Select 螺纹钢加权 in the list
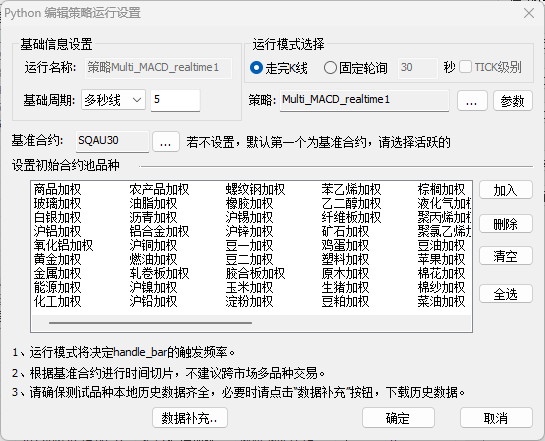The image size is (545, 441). [x=255, y=190]
